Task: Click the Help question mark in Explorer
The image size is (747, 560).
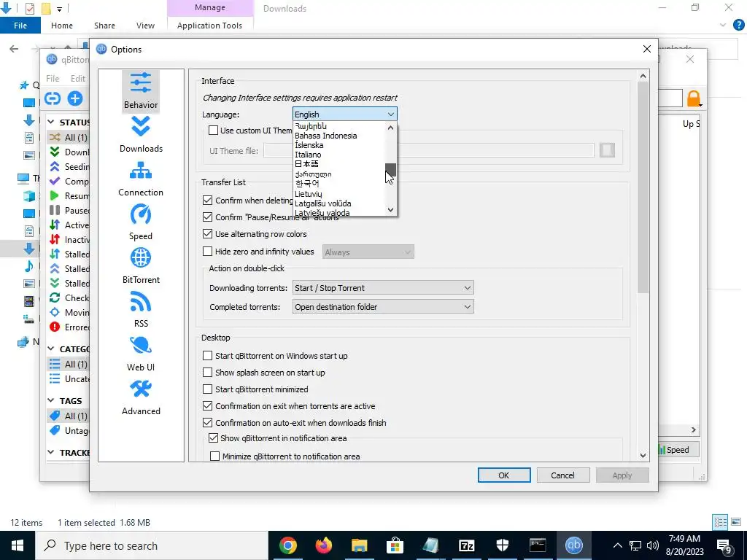Action: click(x=738, y=26)
